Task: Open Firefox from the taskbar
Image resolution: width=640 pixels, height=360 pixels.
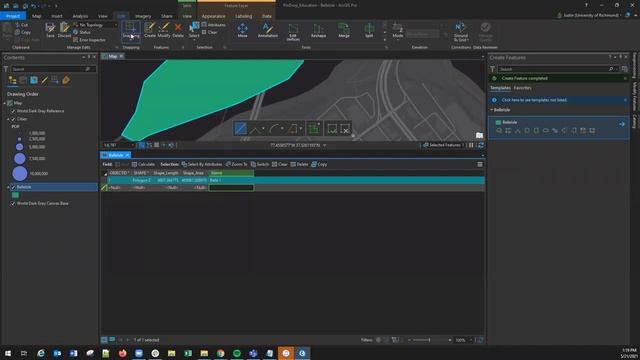Action: 122,353
